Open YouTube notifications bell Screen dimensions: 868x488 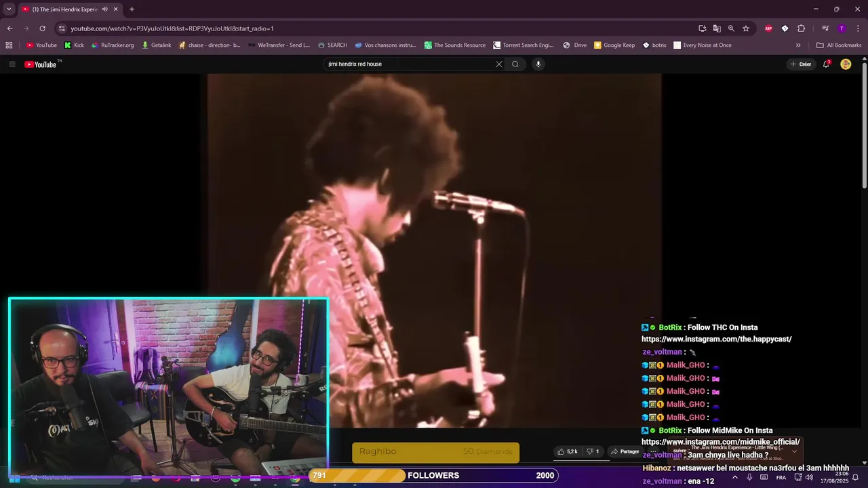(x=826, y=64)
